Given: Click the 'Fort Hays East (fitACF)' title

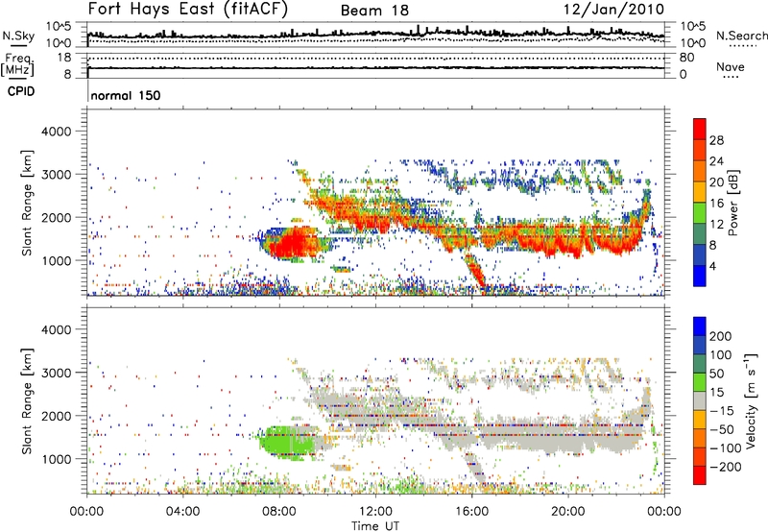Looking at the screenshot, I should pos(188,9).
